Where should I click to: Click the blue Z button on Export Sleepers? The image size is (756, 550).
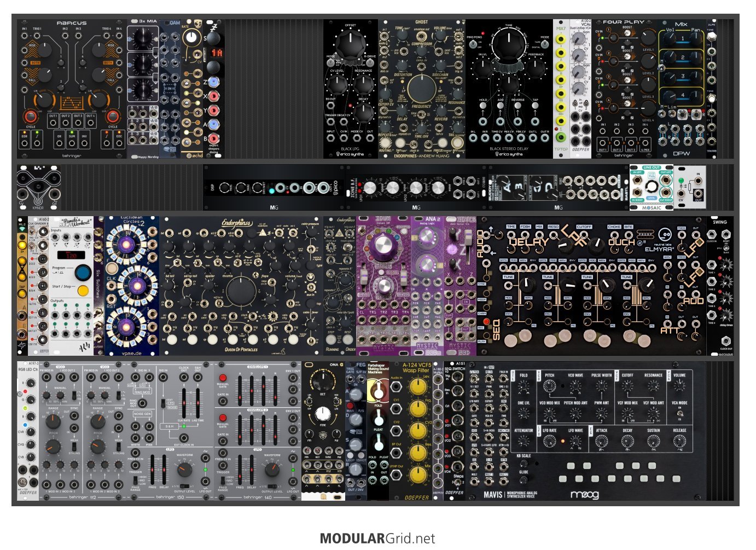[214, 83]
